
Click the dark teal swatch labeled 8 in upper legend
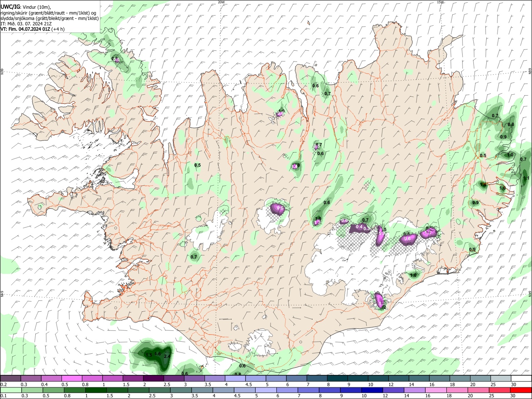(x=337, y=379)
